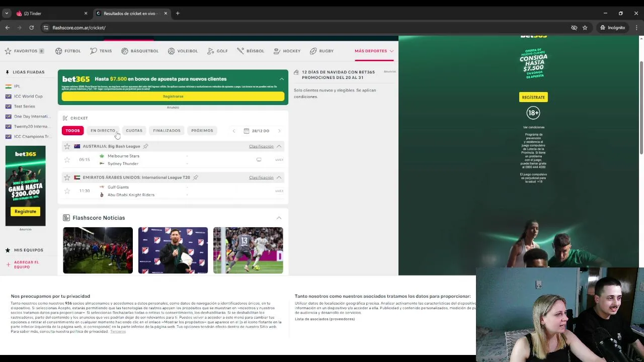Image resolution: width=644 pixels, height=362 pixels.
Task: Open ICC World Cup pinned league
Action: (28, 97)
